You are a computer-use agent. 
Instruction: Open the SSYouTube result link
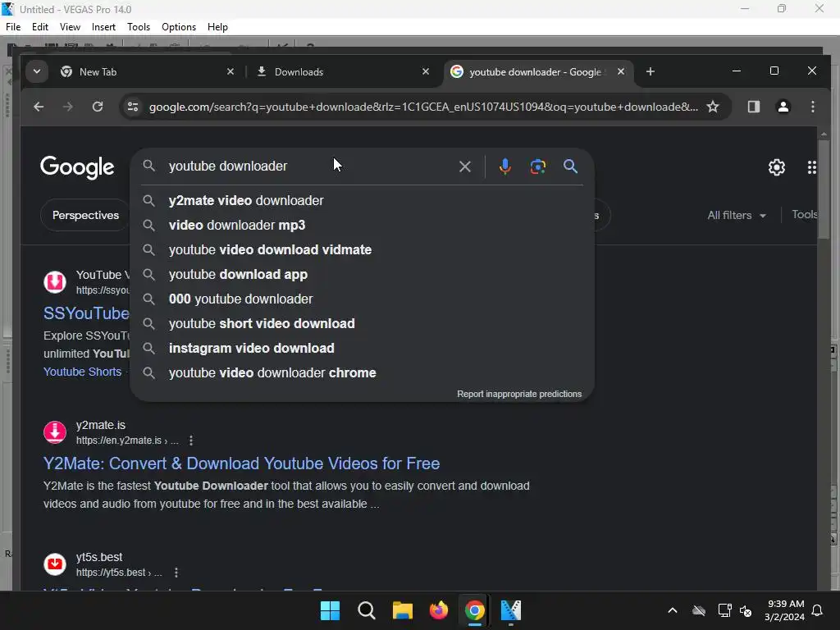(x=86, y=313)
